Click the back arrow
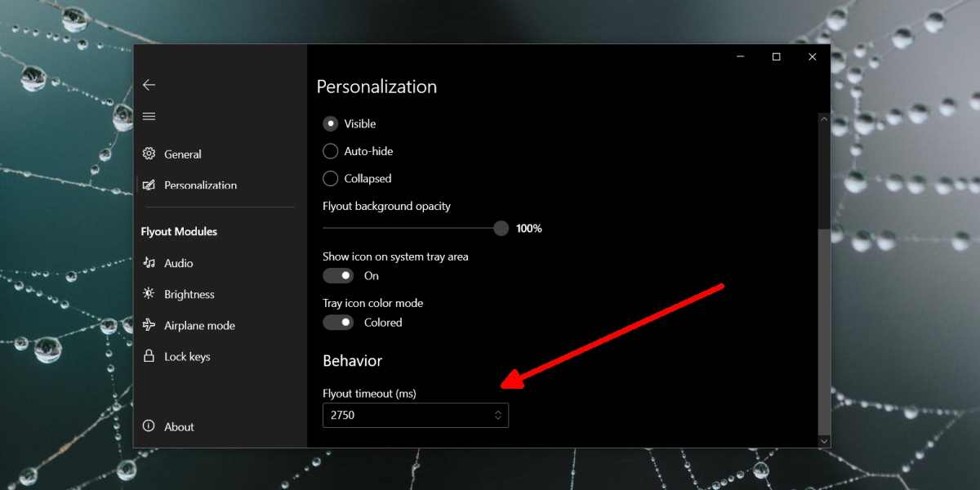 click(x=149, y=84)
